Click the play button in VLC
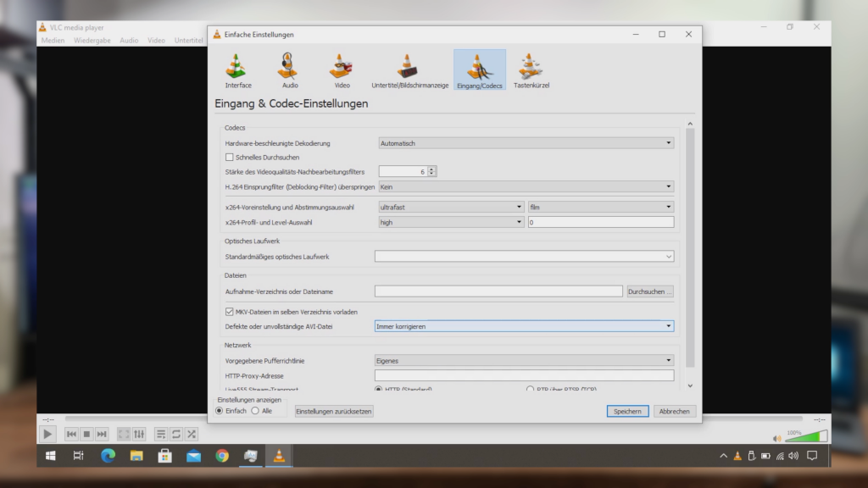This screenshot has width=868, height=488. (x=47, y=434)
